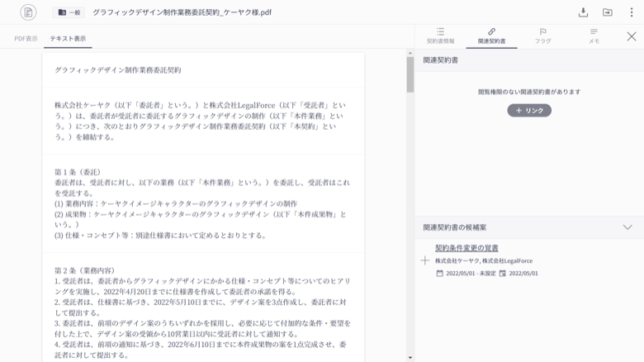Open the メモ panel tab
This screenshot has width=644, height=362.
click(594, 36)
